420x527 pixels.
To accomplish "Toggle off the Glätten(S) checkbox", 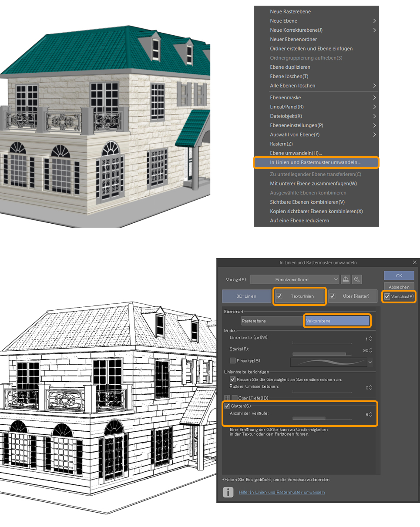I will (x=227, y=406).
